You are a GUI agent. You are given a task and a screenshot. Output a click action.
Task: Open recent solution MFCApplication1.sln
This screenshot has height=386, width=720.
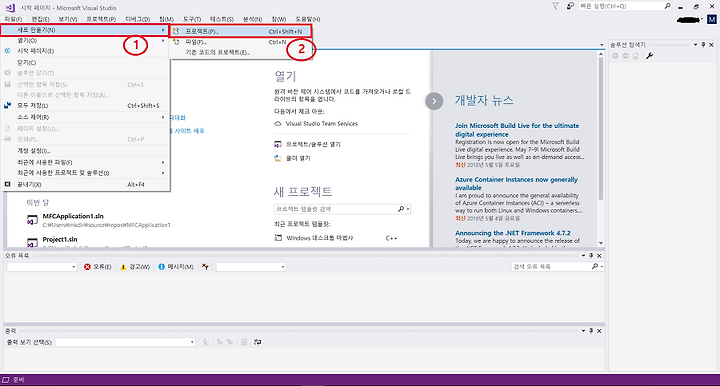coord(73,216)
